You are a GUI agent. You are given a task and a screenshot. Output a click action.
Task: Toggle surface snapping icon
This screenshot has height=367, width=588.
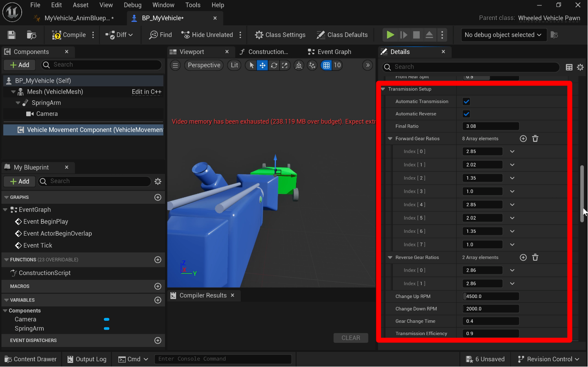[312, 65]
